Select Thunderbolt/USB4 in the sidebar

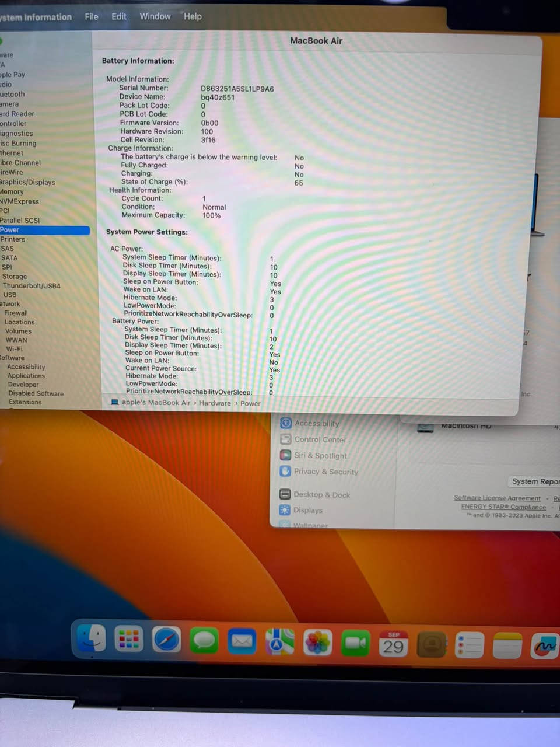(x=32, y=286)
